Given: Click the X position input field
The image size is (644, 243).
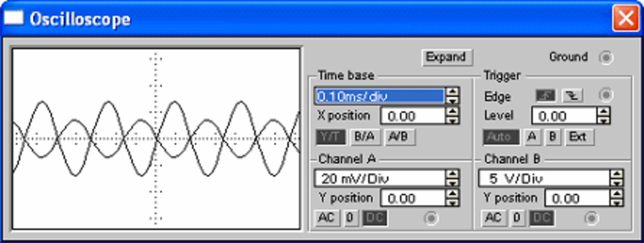Looking at the screenshot, I should click(x=413, y=116).
